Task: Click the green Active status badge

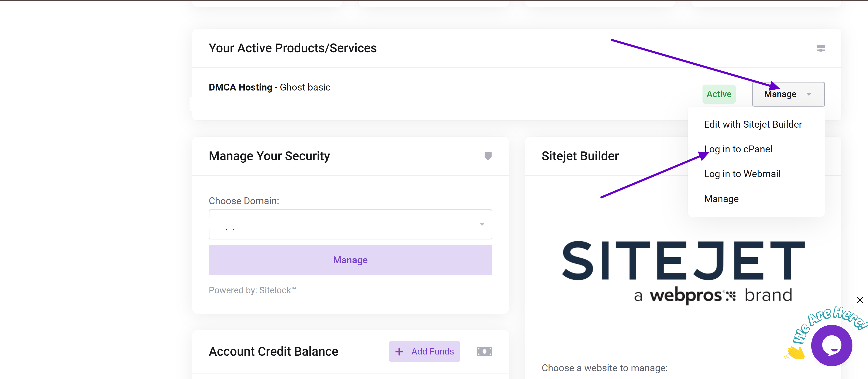Action: click(719, 94)
